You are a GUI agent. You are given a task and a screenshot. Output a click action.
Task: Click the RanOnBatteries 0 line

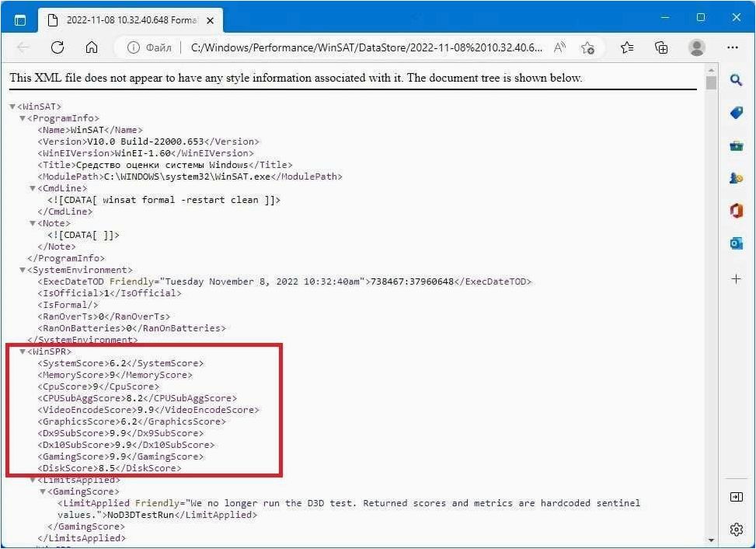(x=131, y=328)
